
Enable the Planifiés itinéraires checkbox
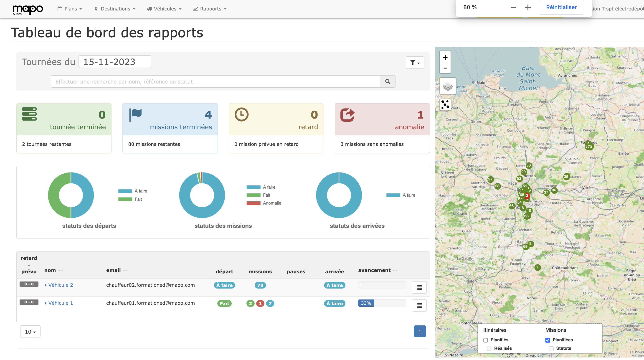click(x=485, y=340)
